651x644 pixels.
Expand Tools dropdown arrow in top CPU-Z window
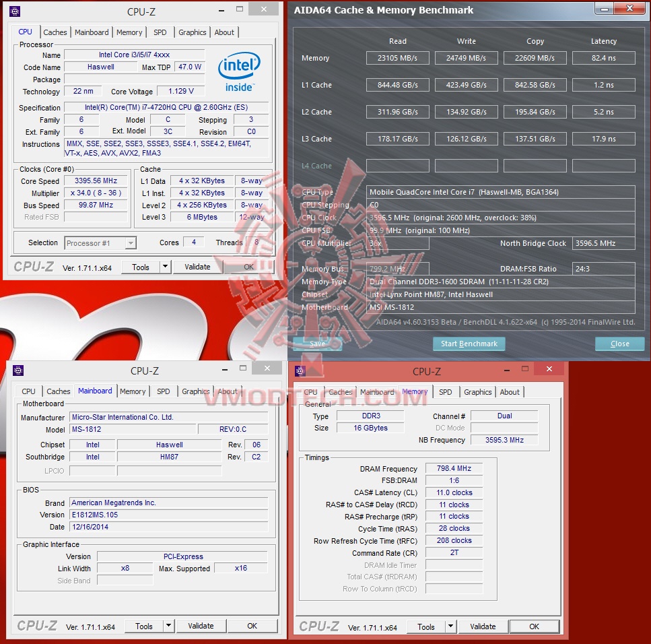[x=165, y=267]
